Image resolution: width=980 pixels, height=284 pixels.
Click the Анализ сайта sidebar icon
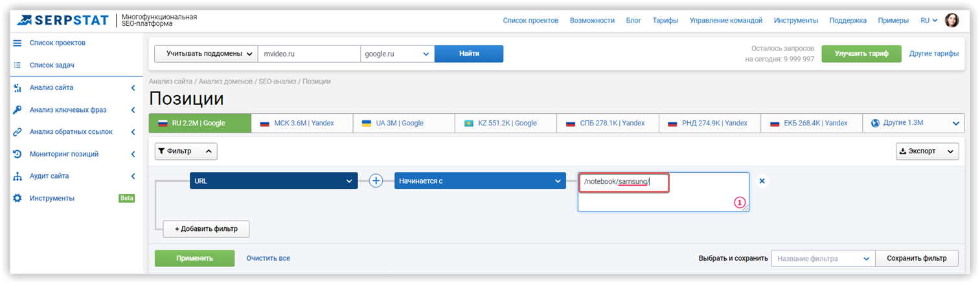pos(17,87)
